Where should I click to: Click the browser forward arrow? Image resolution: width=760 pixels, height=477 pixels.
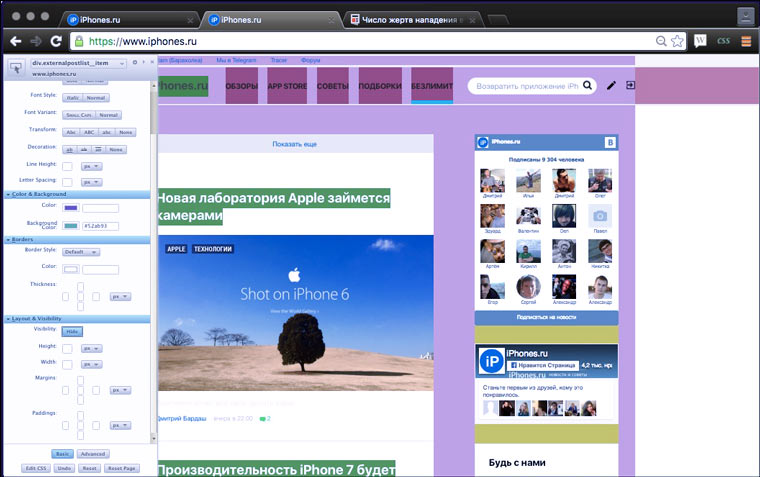(x=36, y=41)
